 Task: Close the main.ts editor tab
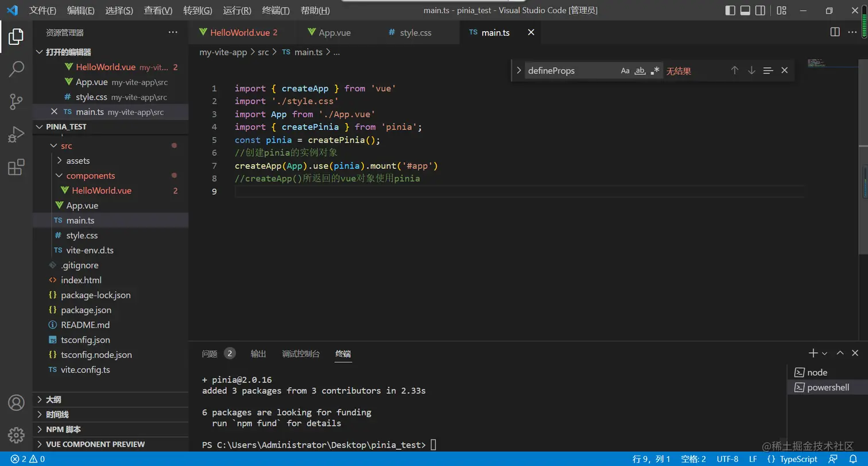pyautogui.click(x=531, y=32)
